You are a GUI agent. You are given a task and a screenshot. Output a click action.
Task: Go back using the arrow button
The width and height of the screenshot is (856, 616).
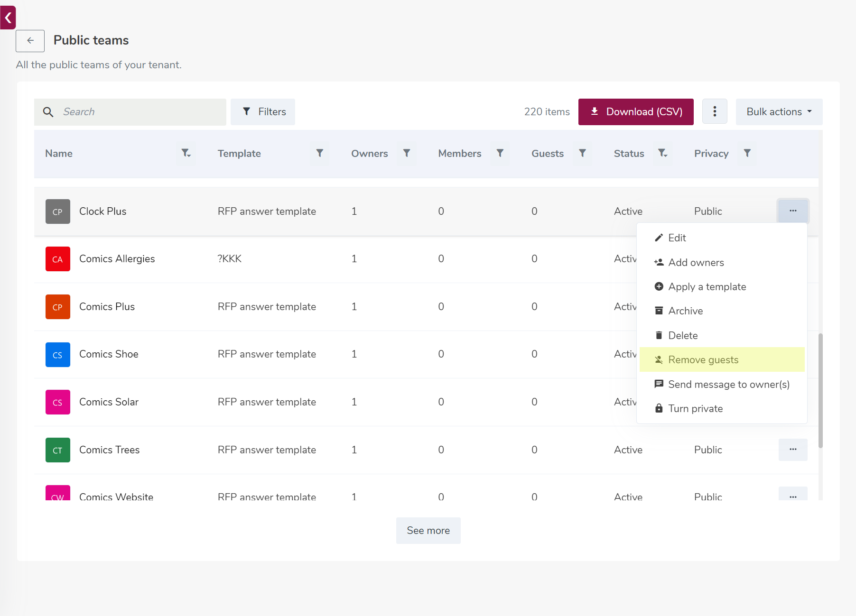pos(30,41)
